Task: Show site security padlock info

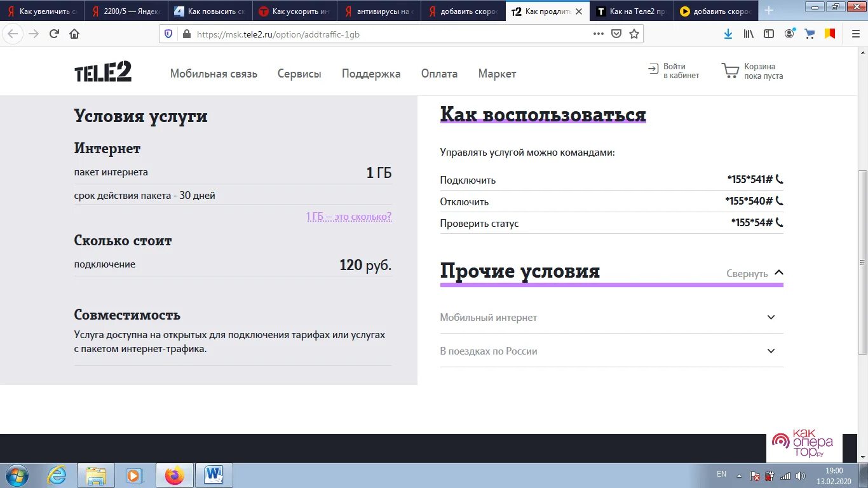Action: [x=186, y=34]
